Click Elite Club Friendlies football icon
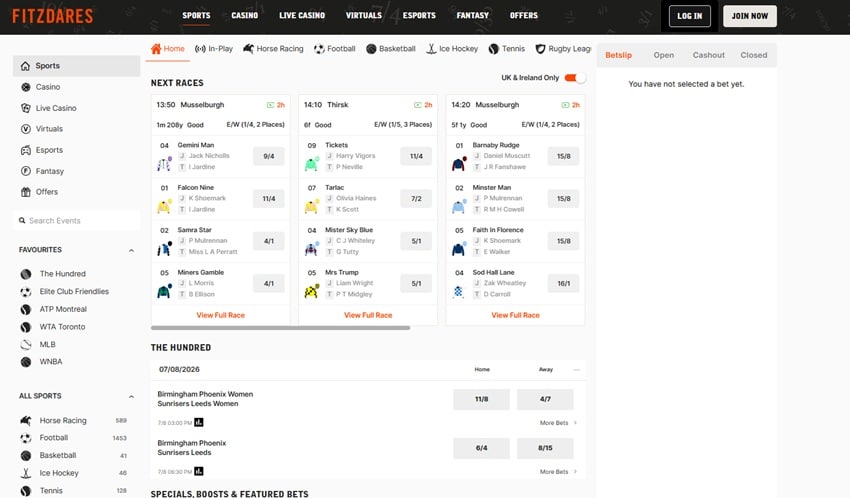This screenshot has height=498, width=850. 25,292
